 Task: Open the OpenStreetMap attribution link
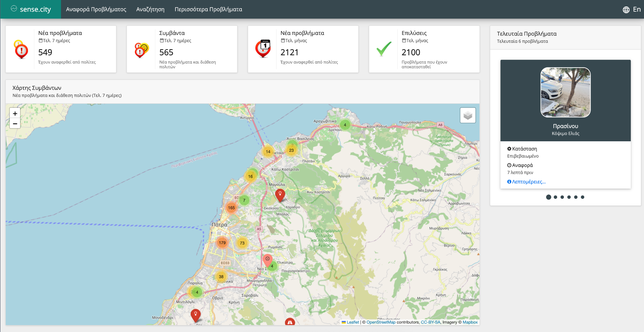coord(380,322)
